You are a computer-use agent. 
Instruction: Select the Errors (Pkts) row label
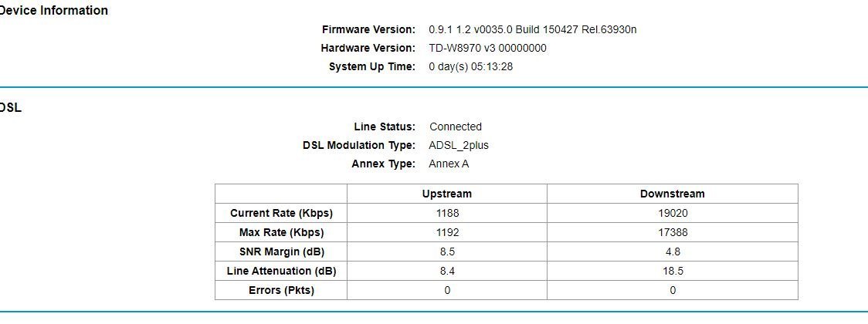(281, 290)
